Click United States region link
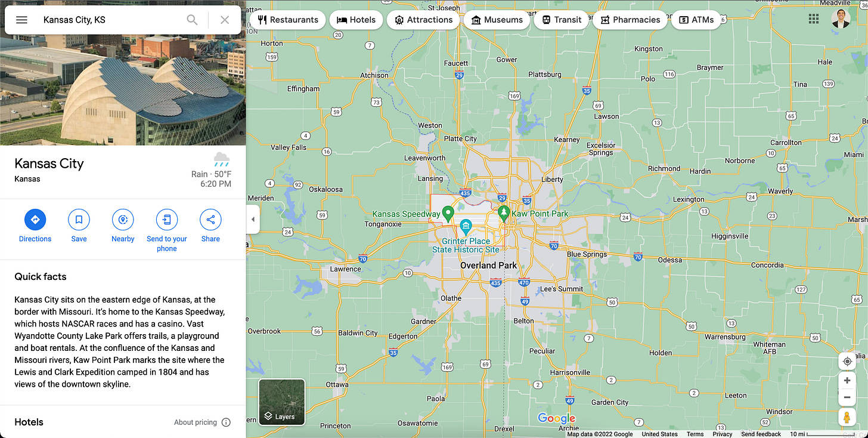The width and height of the screenshot is (868, 438). [x=660, y=434]
